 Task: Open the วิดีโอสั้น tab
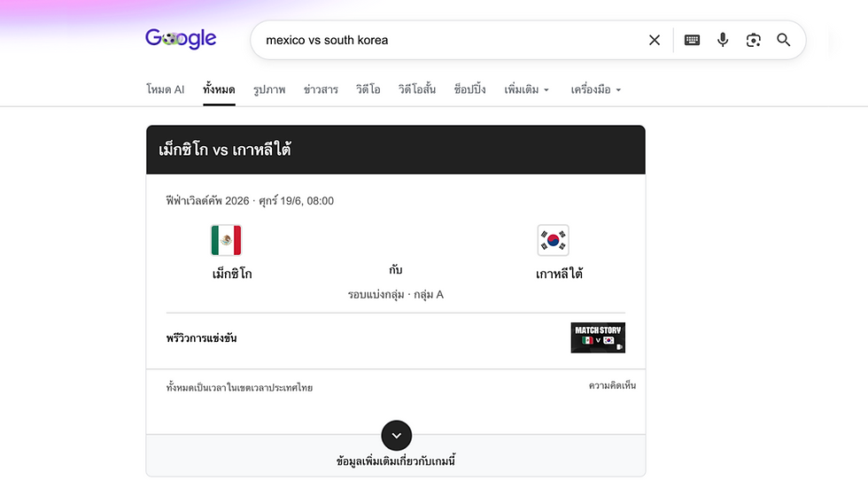(x=417, y=89)
